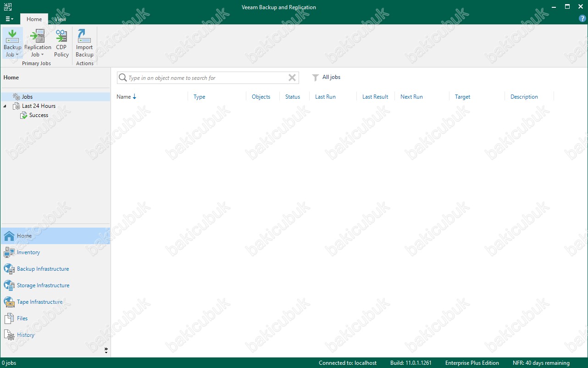Click the 0 jobs status bar text
Screen dimensions: 588x368
click(x=9, y=363)
